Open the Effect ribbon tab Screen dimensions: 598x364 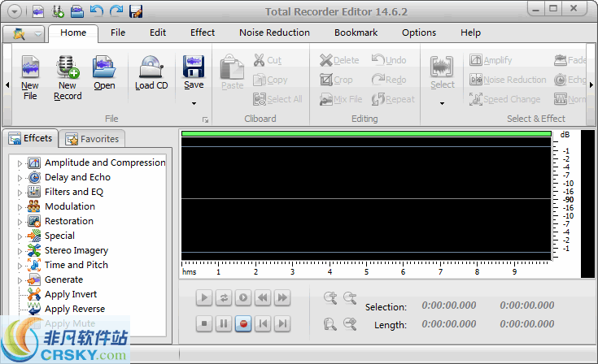tap(203, 32)
